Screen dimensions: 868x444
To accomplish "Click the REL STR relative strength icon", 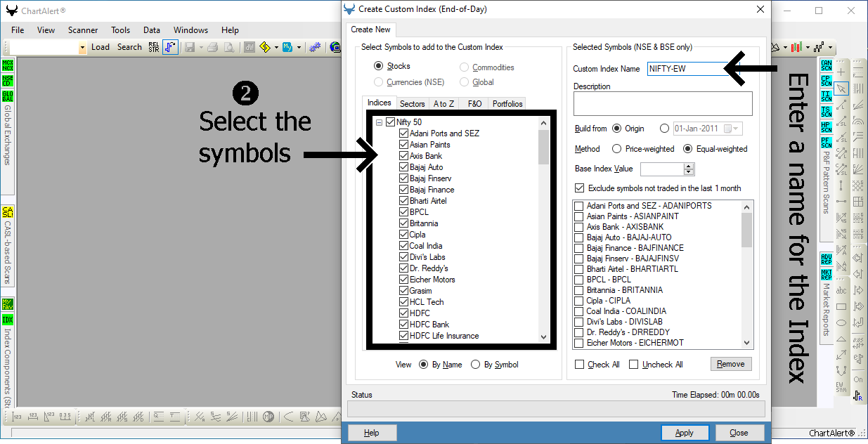I will (x=154, y=47).
